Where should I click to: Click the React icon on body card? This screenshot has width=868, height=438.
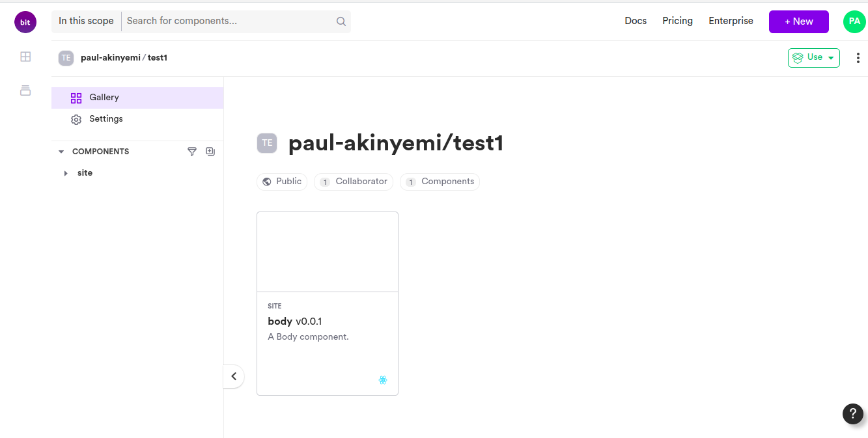(x=383, y=380)
